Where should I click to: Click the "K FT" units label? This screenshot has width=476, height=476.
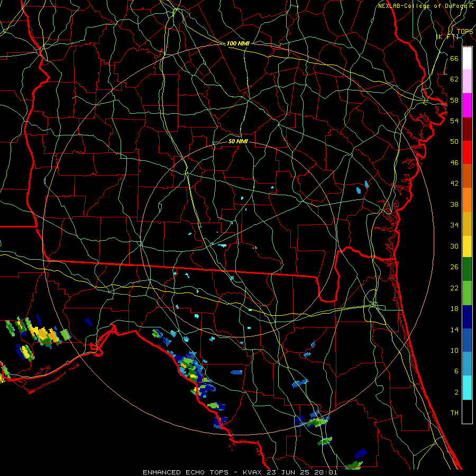point(447,36)
